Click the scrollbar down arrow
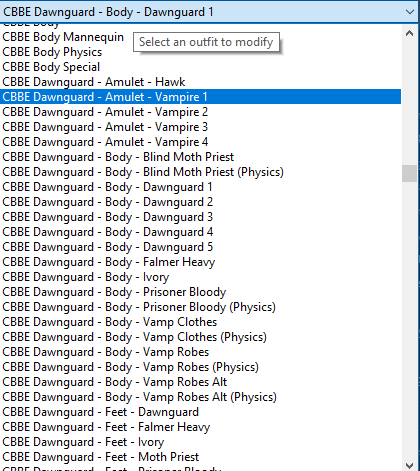420x471 pixels. point(409,465)
